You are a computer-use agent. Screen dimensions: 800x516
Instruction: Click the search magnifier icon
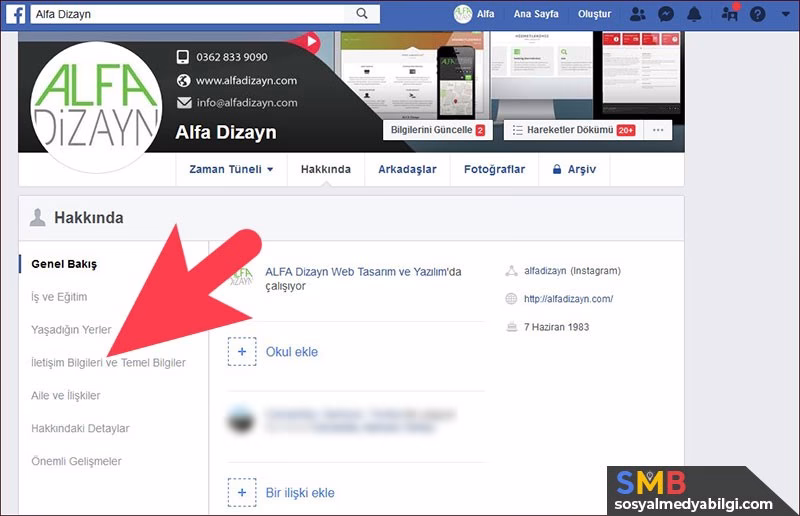coord(362,14)
